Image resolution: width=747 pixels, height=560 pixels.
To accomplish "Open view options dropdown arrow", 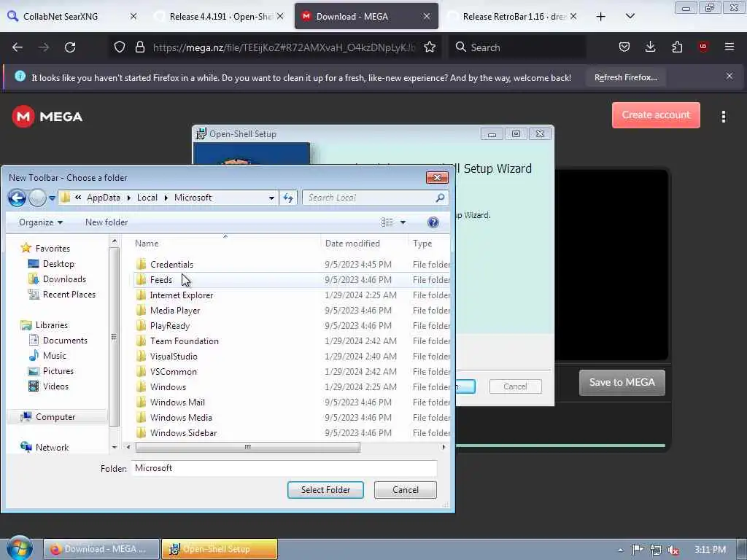I will pos(403,222).
